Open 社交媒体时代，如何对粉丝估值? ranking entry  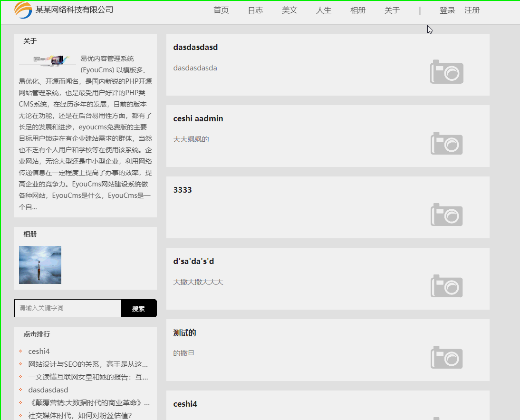click(80, 415)
